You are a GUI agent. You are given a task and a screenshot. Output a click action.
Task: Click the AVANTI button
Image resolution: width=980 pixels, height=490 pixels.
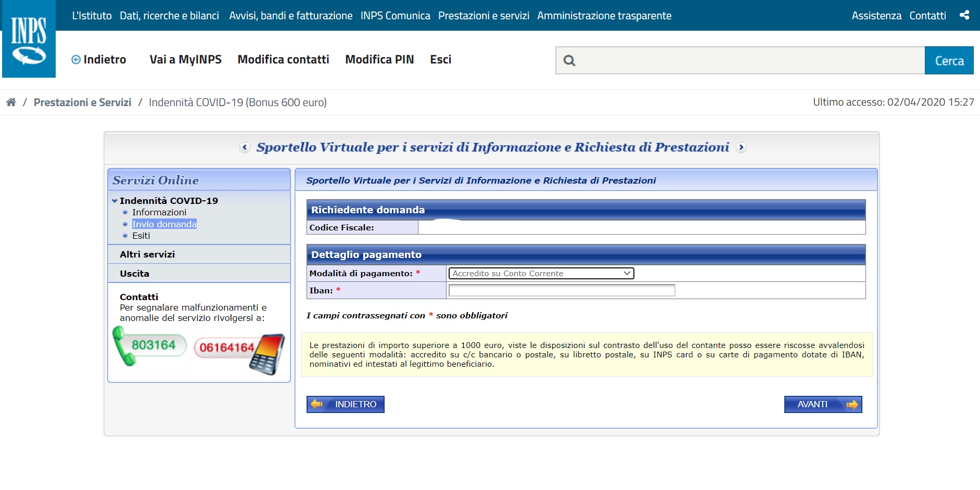point(823,404)
